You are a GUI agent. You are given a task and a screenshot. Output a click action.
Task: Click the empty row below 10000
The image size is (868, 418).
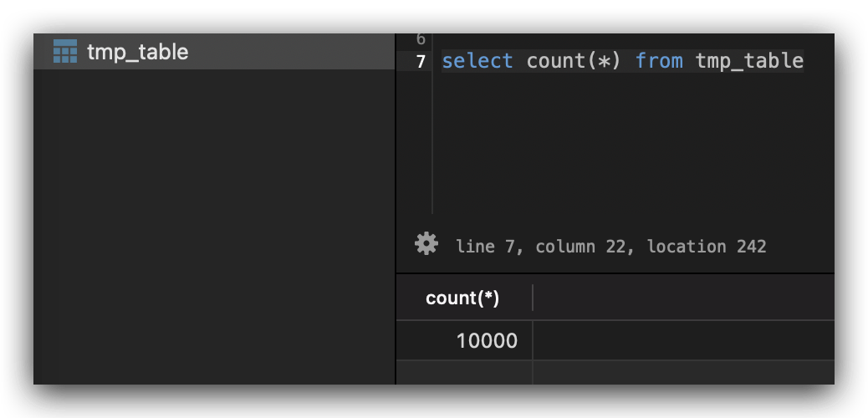[465, 371]
